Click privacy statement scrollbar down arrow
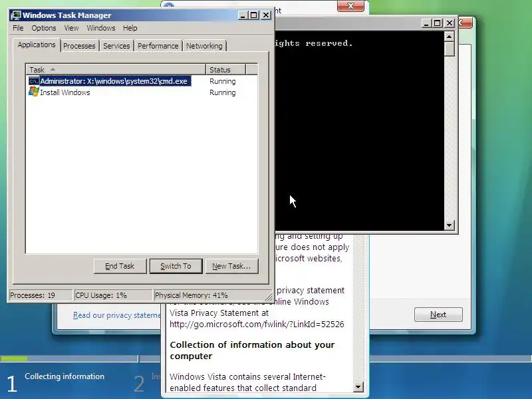The image size is (532, 399). [x=358, y=387]
